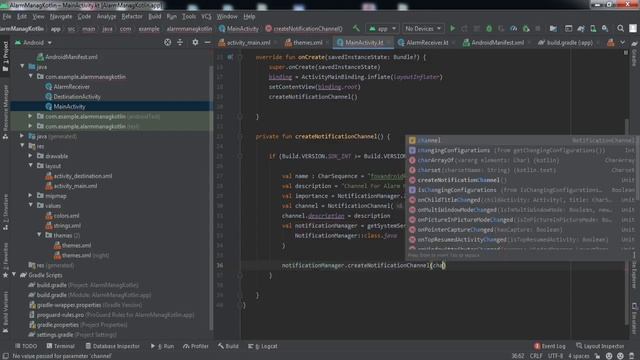Hide the Project panel with minus icon

207,42
